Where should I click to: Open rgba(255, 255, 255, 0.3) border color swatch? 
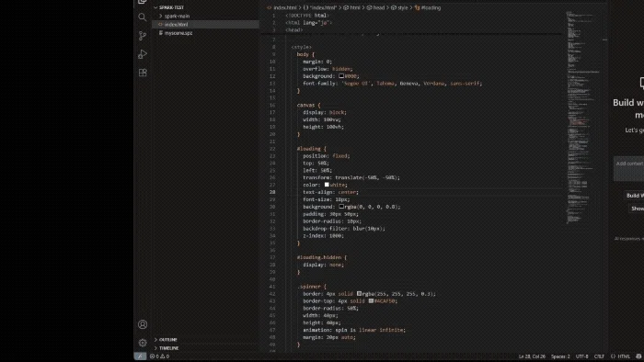[359, 293]
